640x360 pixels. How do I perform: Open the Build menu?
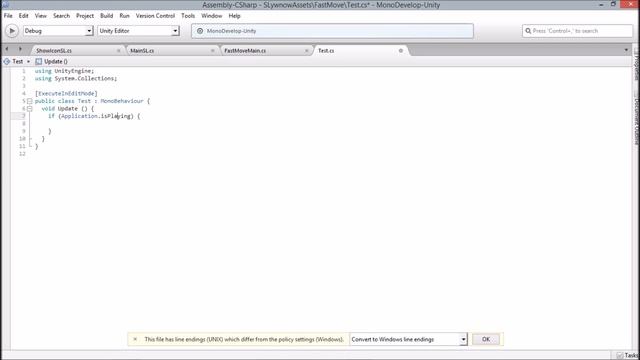point(107,16)
